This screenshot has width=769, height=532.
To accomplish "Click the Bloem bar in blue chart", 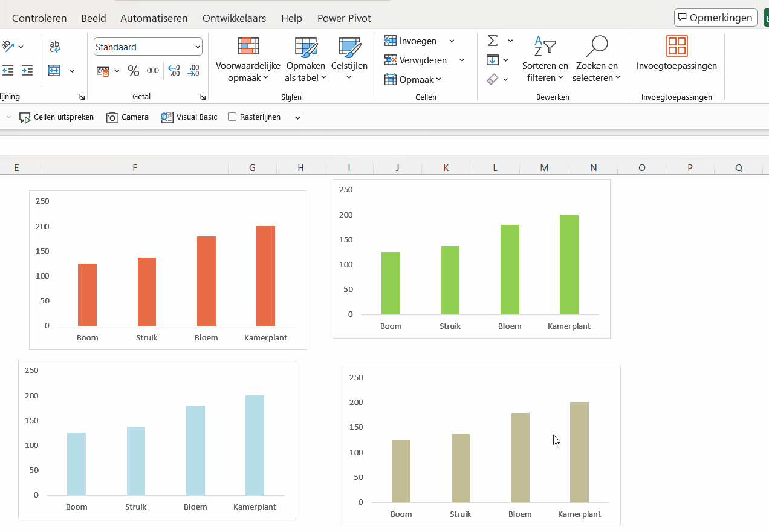I will [195, 451].
